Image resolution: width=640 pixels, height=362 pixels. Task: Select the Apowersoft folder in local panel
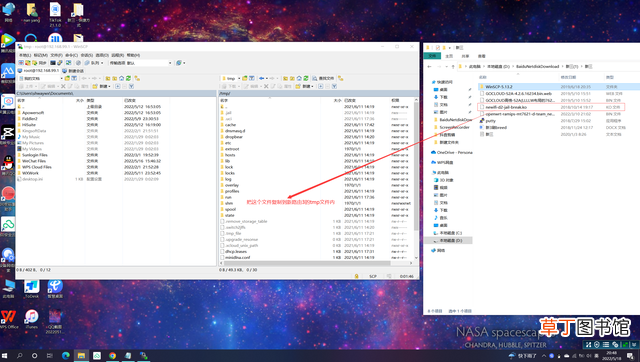[33, 113]
